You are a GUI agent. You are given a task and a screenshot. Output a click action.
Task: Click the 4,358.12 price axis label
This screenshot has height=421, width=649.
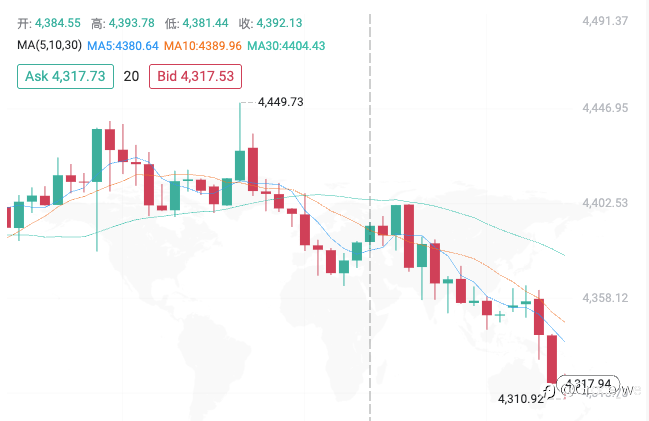click(605, 298)
